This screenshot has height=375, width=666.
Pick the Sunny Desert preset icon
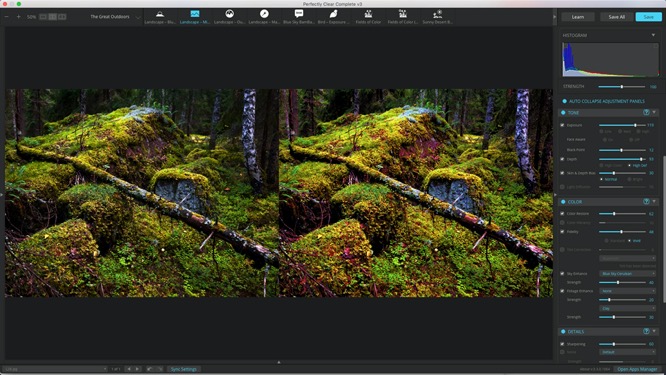pyautogui.click(x=437, y=14)
